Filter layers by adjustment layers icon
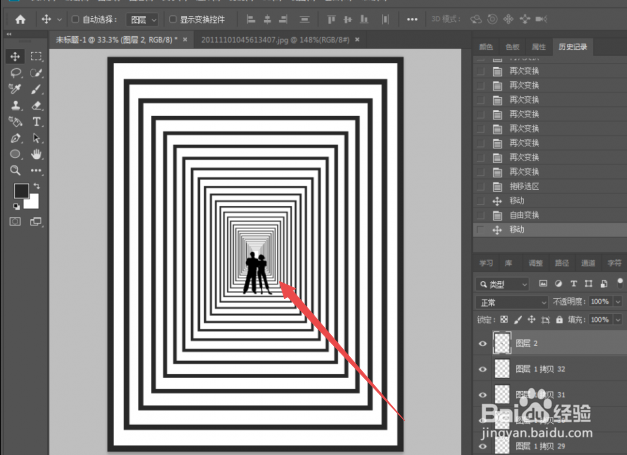This screenshot has height=455, width=627. [x=558, y=283]
